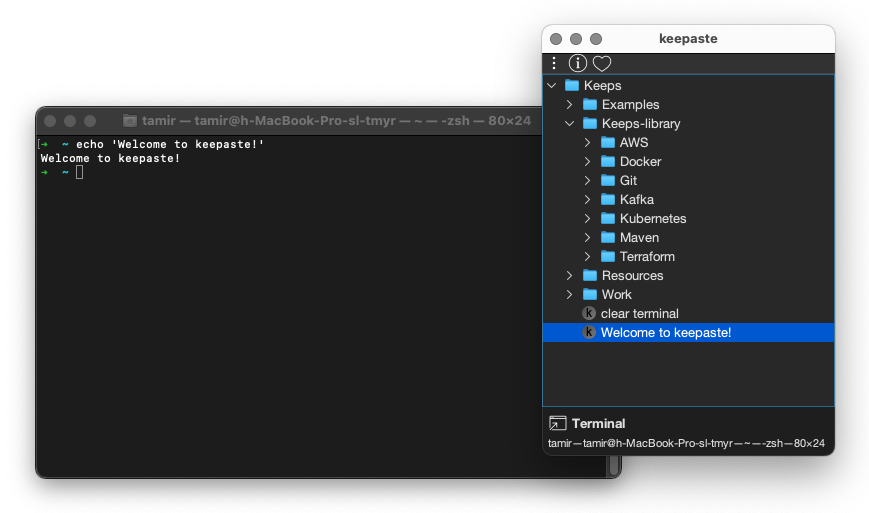The image size is (869, 513).
Task: Expand the Work folder chevron
Action: (x=569, y=294)
